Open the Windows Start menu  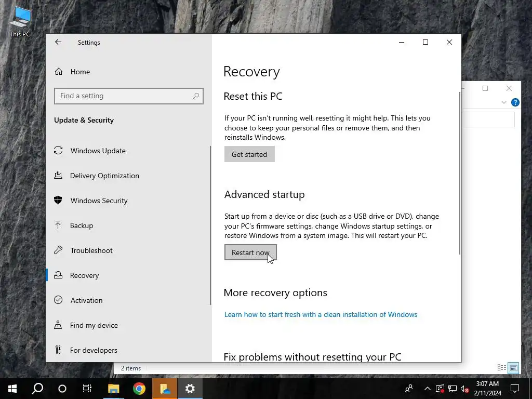click(x=12, y=389)
